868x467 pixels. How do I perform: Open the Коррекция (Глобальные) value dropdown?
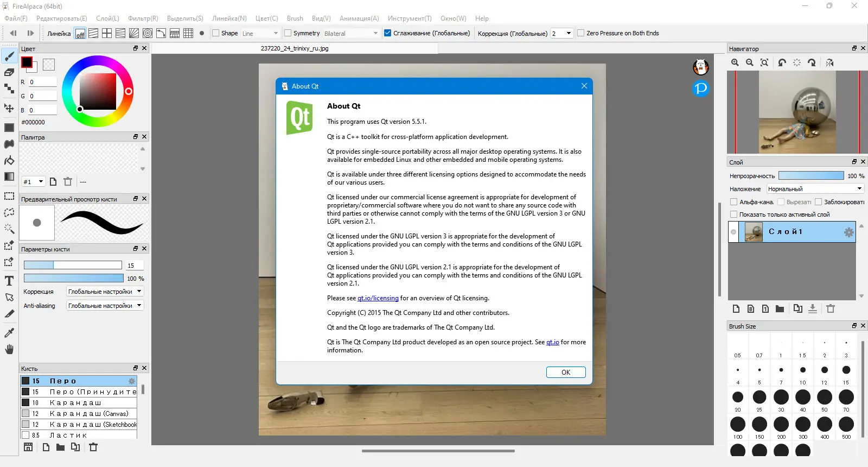[561, 33]
